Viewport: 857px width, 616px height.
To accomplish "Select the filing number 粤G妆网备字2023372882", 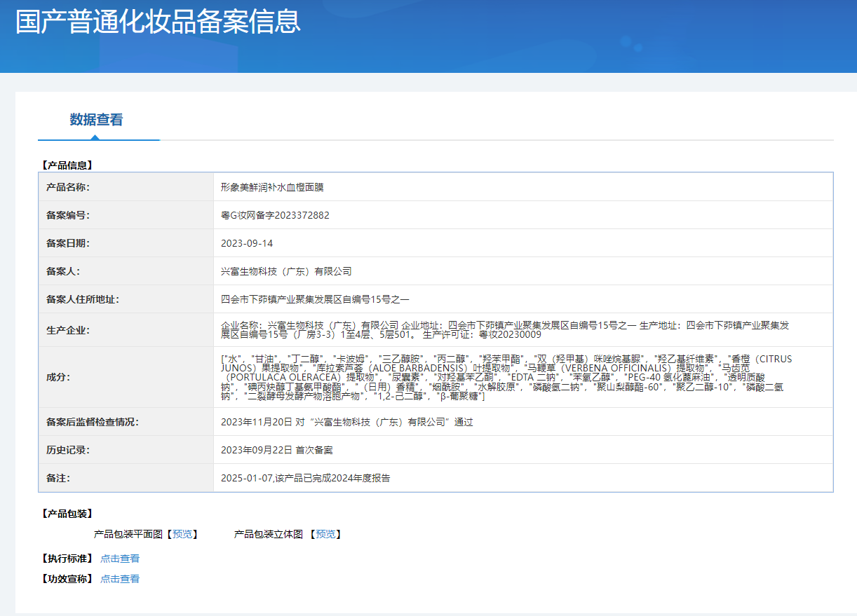I will [275, 215].
